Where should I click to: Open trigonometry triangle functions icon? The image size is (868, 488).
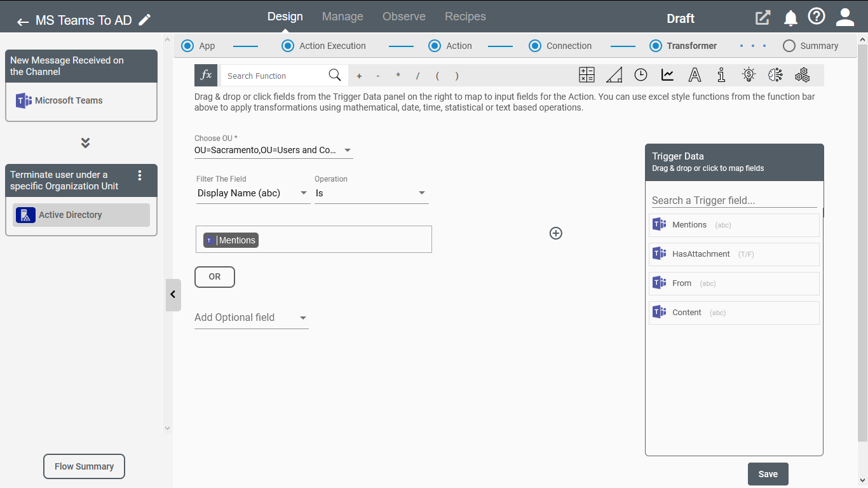click(614, 75)
